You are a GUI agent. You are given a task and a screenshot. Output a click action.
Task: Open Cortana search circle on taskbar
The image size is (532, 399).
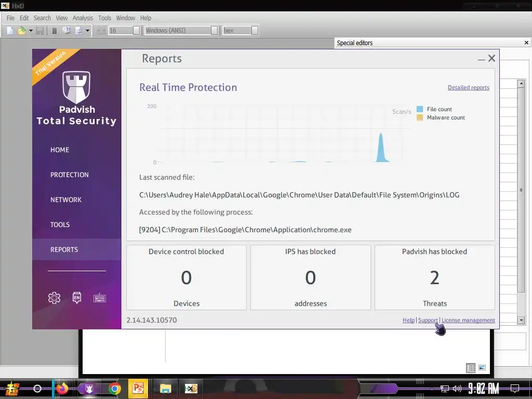[37, 389]
